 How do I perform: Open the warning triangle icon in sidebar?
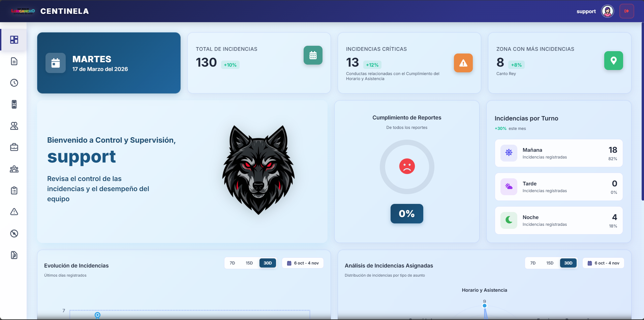[x=14, y=212]
